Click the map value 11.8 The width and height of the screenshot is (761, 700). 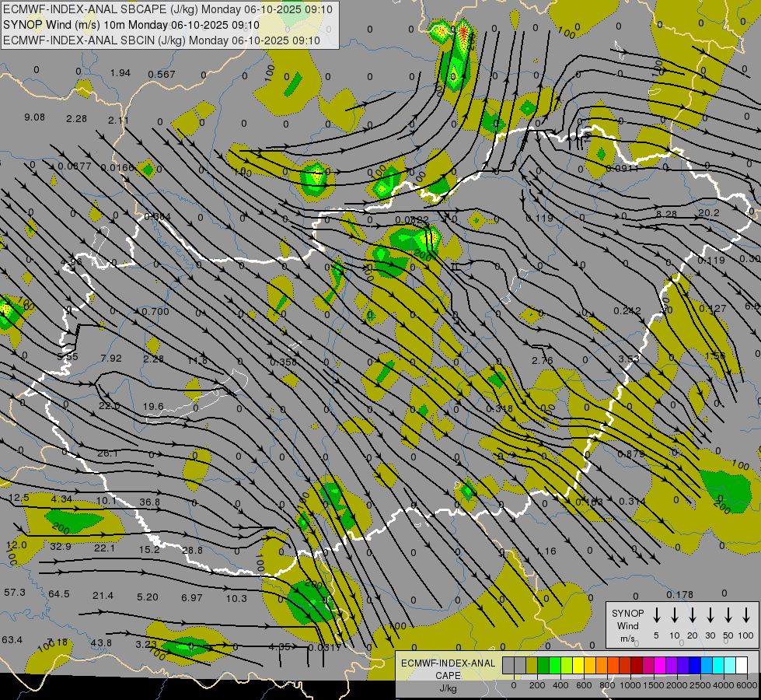197,360
